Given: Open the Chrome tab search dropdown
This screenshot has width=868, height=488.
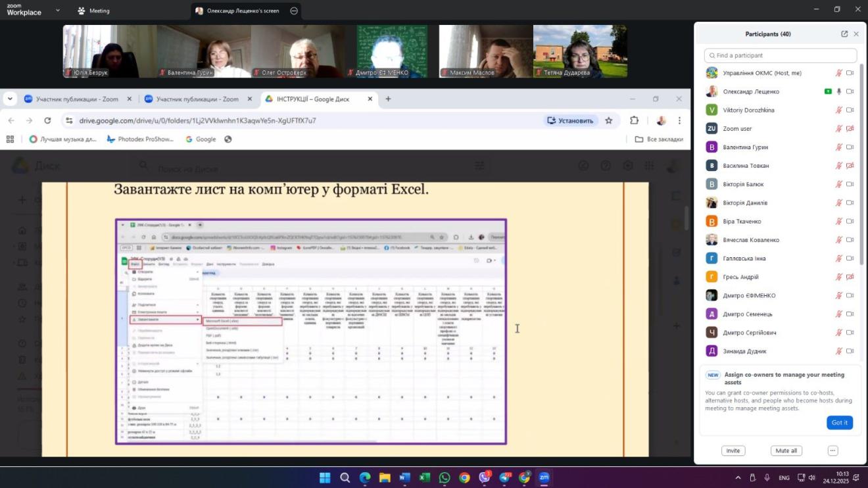Looking at the screenshot, I should 10,99.
